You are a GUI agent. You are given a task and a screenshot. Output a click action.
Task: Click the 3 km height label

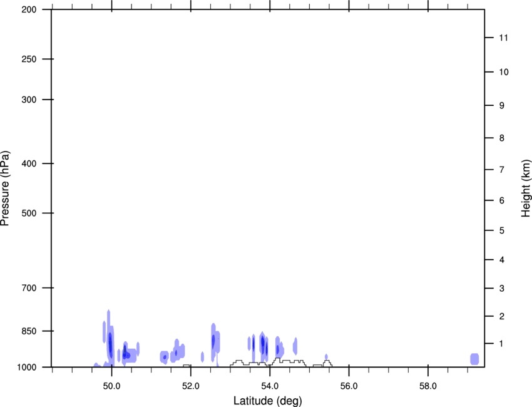(502, 289)
